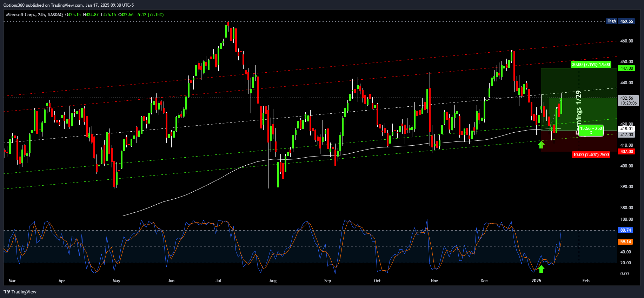Click the 40.00 oscillator axis label
This screenshot has width=644, height=298.
tap(625, 252)
